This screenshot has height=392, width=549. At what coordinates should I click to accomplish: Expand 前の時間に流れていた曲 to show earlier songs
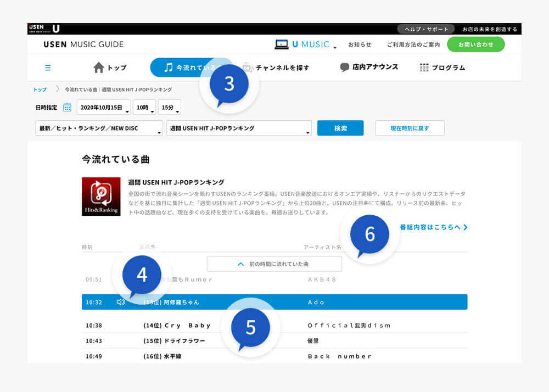click(274, 264)
